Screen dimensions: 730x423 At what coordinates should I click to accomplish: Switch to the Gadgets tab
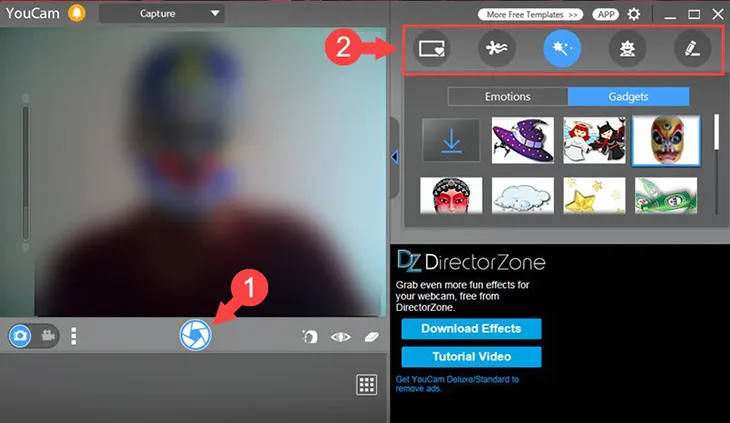[x=628, y=96]
